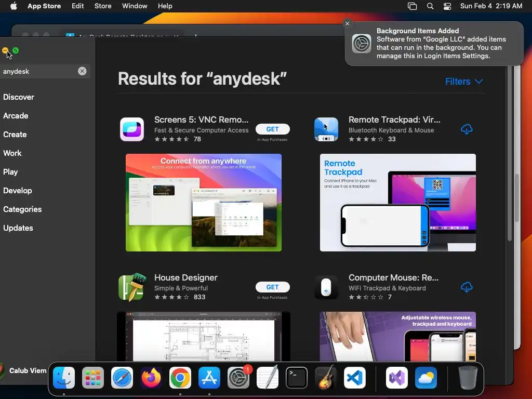Launch Visual Studio from the dock
This screenshot has width=532, height=399.
397,378
